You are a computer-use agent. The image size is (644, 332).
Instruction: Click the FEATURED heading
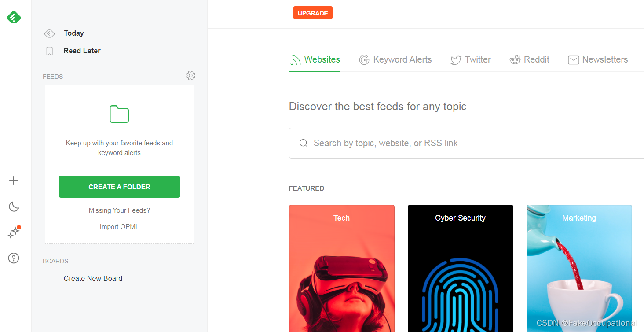[307, 188]
